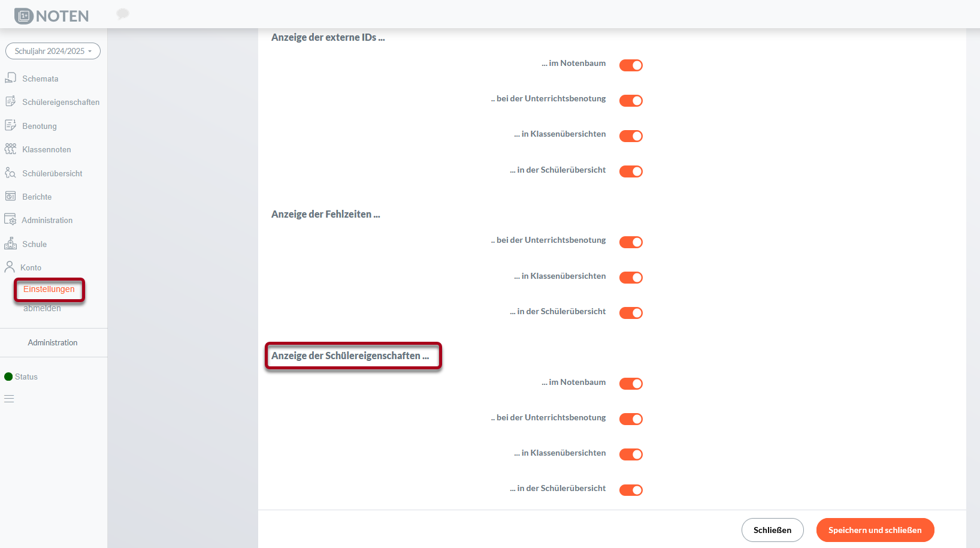Select 'abmelden' under Konto

[43, 308]
